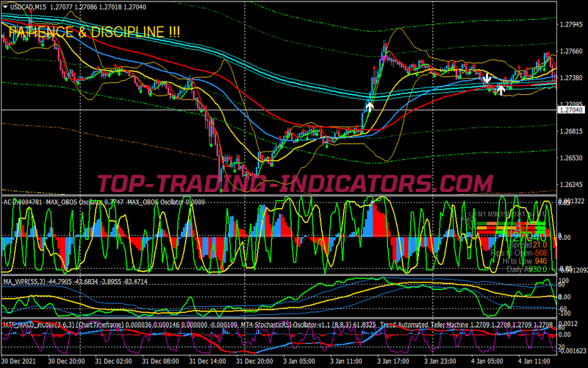Click the 1.27945 price level on axis
The image size is (588, 368).
(571, 24)
